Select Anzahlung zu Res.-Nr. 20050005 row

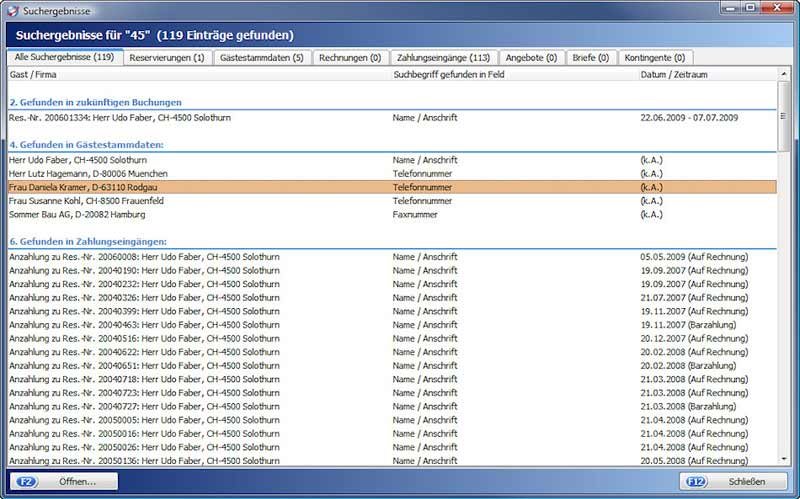[x=392, y=420]
